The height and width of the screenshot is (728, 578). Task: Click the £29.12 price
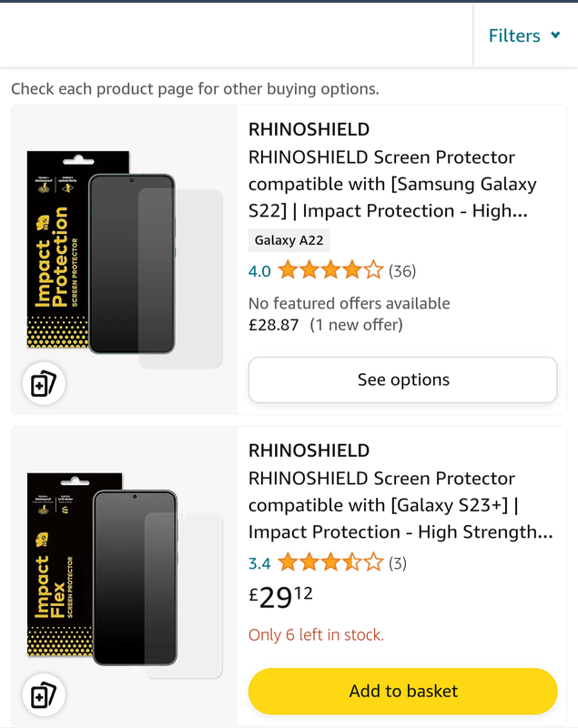[x=280, y=597]
